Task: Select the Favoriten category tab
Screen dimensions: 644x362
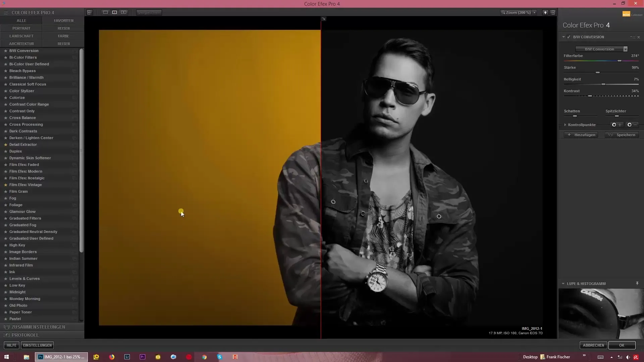Action: click(x=63, y=20)
